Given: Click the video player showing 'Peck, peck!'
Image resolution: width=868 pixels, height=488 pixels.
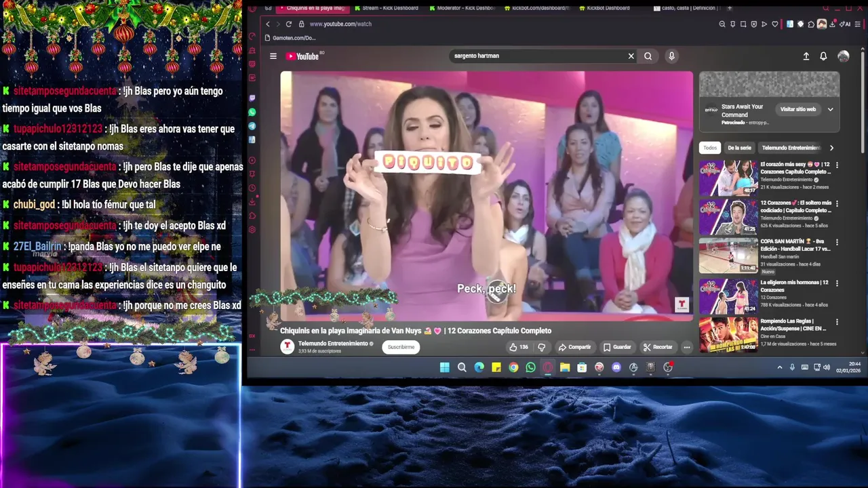Looking at the screenshot, I should (x=487, y=196).
